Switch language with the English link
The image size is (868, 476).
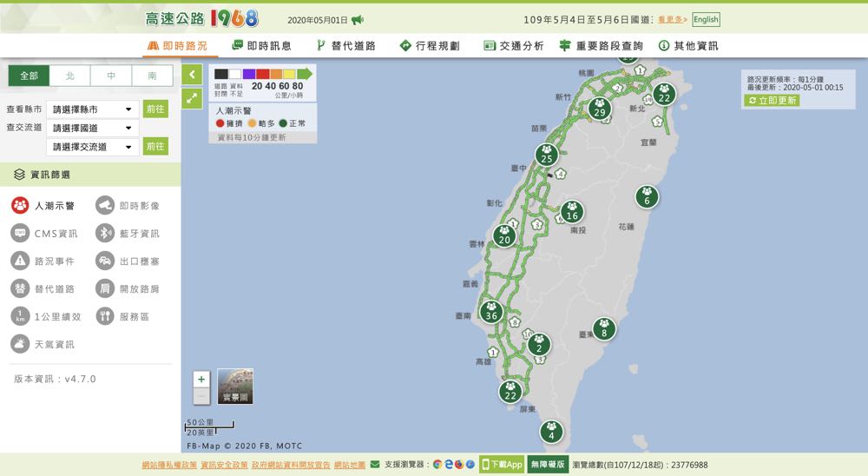[706, 20]
